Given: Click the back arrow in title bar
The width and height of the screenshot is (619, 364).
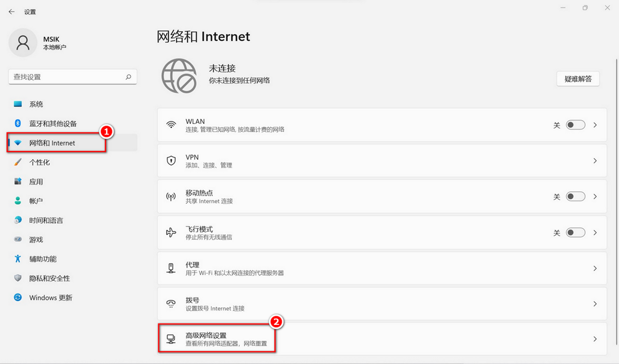Looking at the screenshot, I should pos(11,11).
